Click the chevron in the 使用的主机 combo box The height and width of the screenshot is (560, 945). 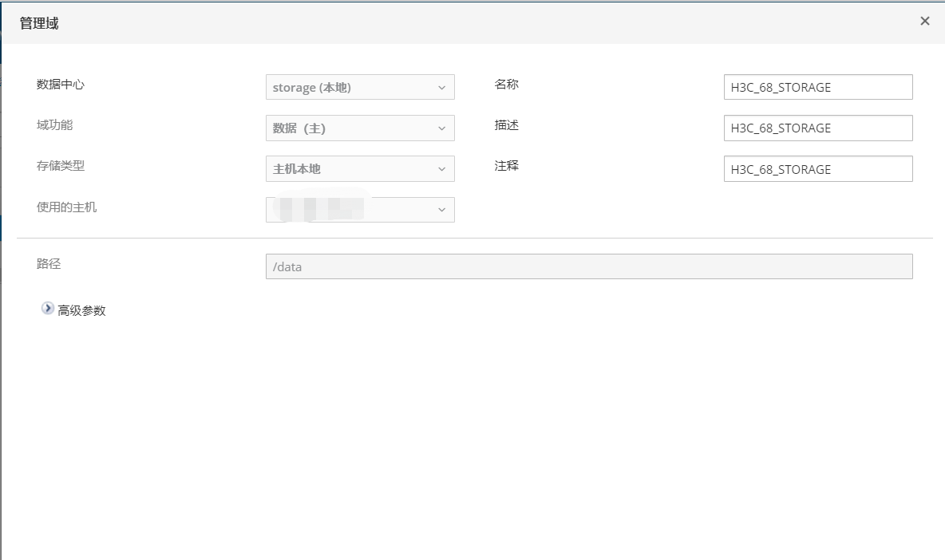click(441, 210)
